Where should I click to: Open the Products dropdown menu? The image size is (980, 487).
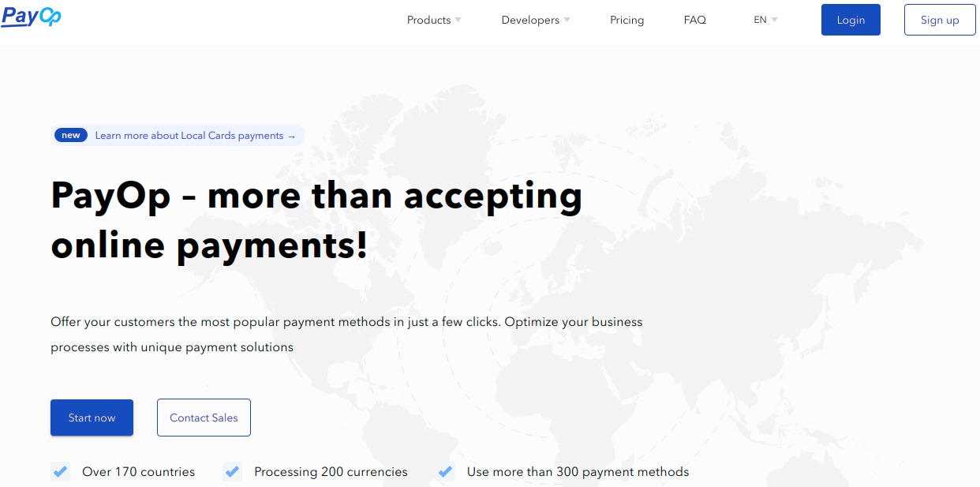[x=434, y=20]
